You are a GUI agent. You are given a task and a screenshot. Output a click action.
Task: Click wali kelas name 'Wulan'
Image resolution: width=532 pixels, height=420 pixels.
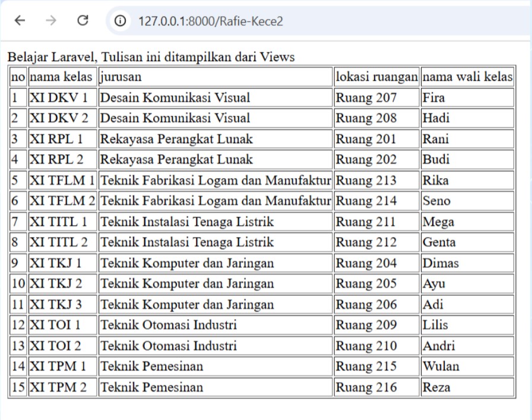click(x=441, y=367)
